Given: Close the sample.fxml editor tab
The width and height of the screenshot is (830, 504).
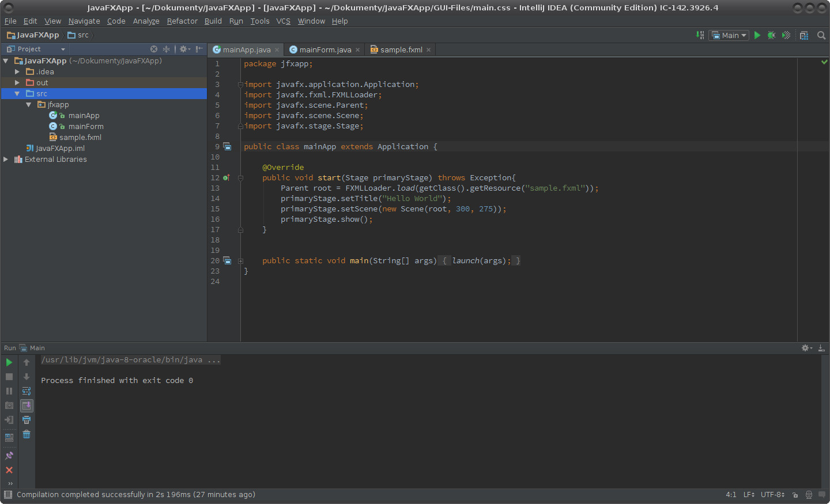Looking at the screenshot, I should coord(428,50).
